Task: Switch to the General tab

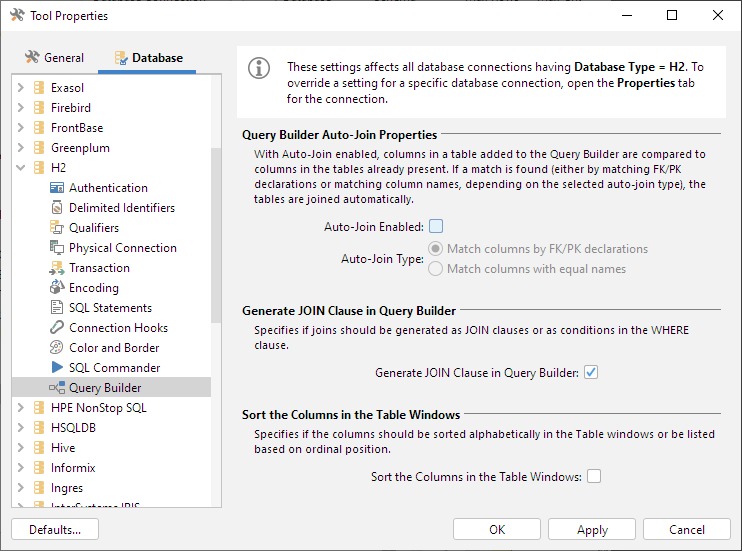Action: pos(54,58)
